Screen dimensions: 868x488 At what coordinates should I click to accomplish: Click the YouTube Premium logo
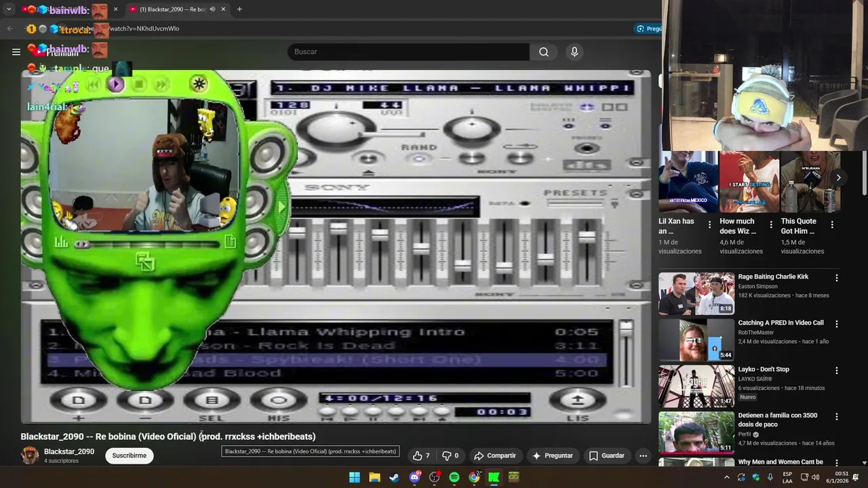coord(58,52)
